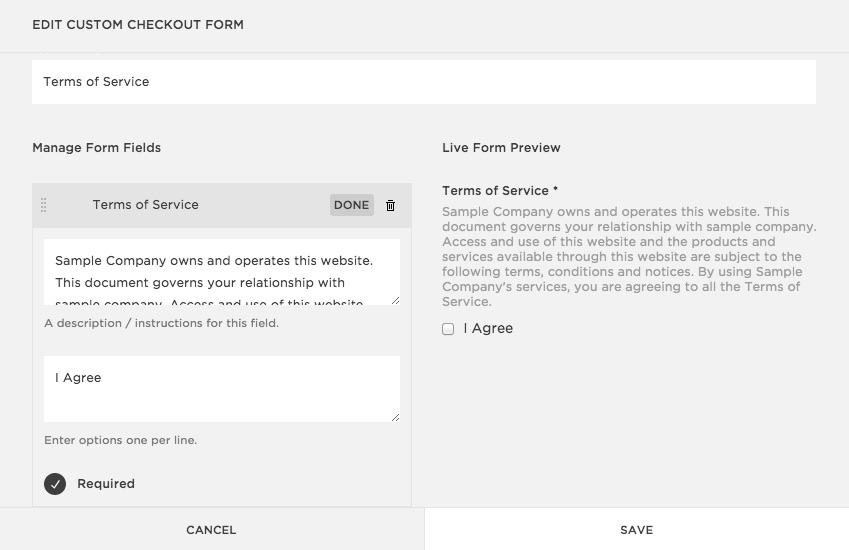Screen dimensions: 849x550
Task: Focus the Sample Company description textarea
Action: pos(220,271)
